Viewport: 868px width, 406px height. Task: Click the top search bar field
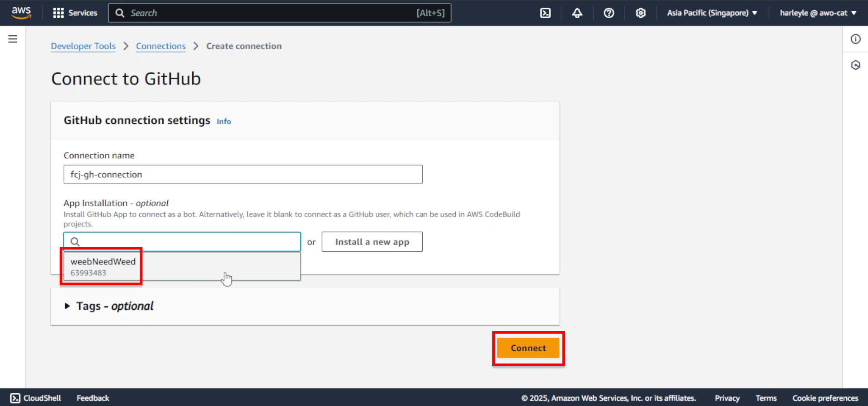[x=279, y=13]
